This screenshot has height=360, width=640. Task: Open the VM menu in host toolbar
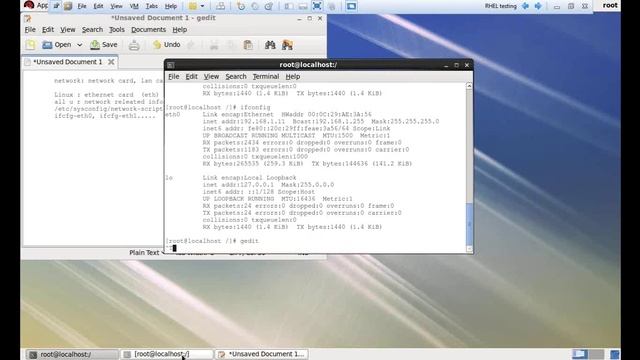point(134,6)
